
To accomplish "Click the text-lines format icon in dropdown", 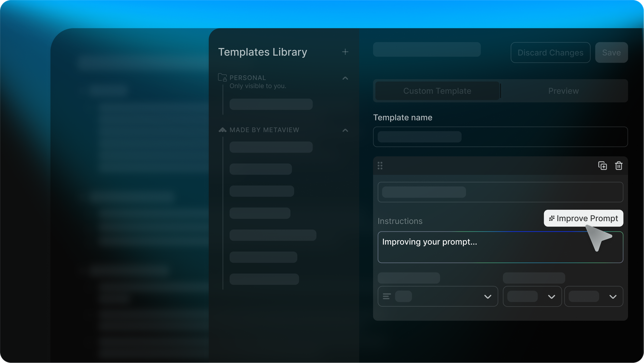I will tap(387, 296).
